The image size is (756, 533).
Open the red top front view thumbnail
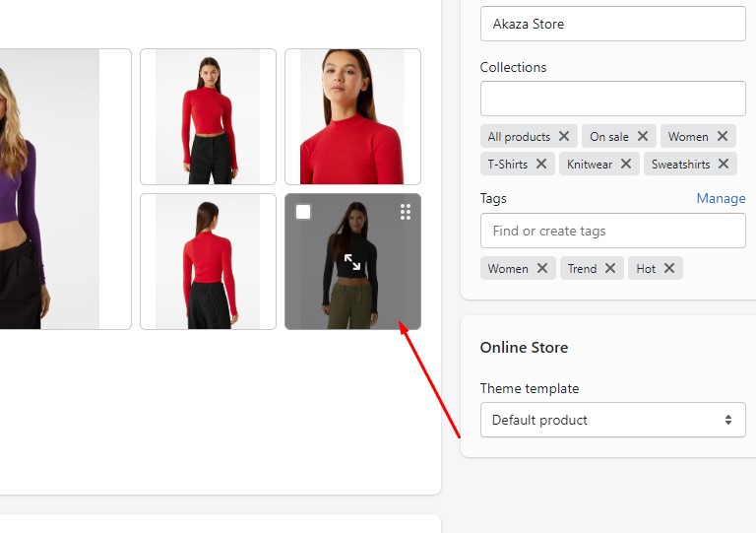(x=208, y=116)
